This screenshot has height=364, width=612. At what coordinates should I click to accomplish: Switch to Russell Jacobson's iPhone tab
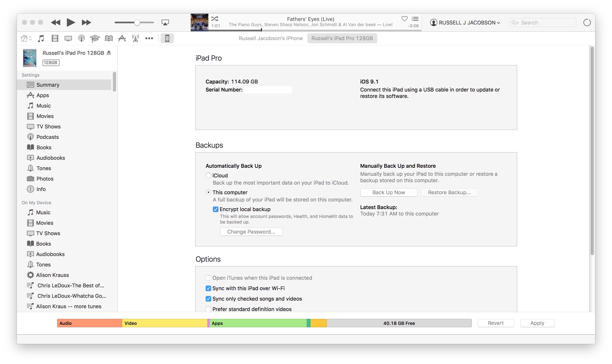[271, 38]
